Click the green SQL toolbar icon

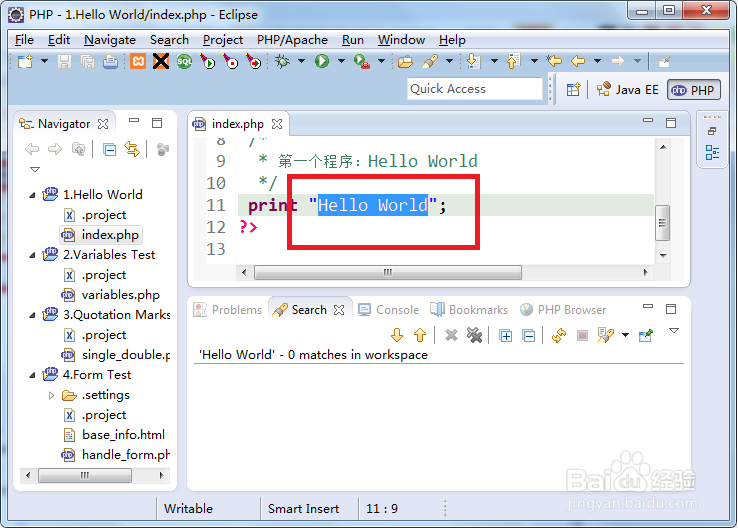coord(184,61)
